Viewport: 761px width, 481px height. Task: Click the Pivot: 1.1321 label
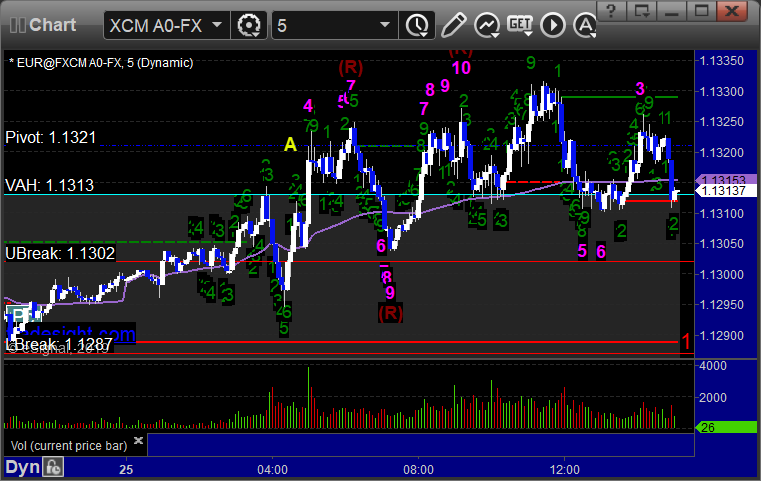50,137
